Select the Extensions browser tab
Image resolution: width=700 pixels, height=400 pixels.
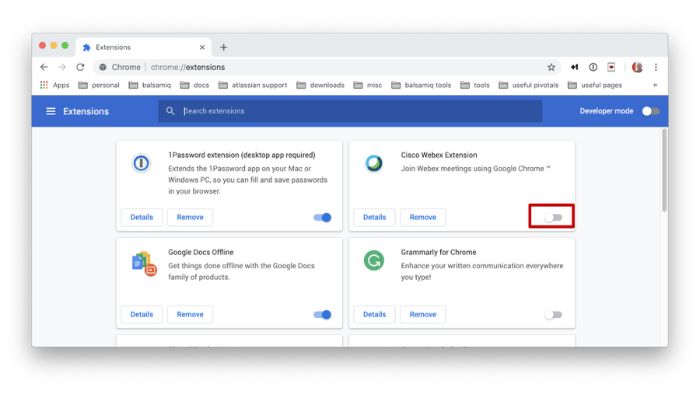[143, 47]
